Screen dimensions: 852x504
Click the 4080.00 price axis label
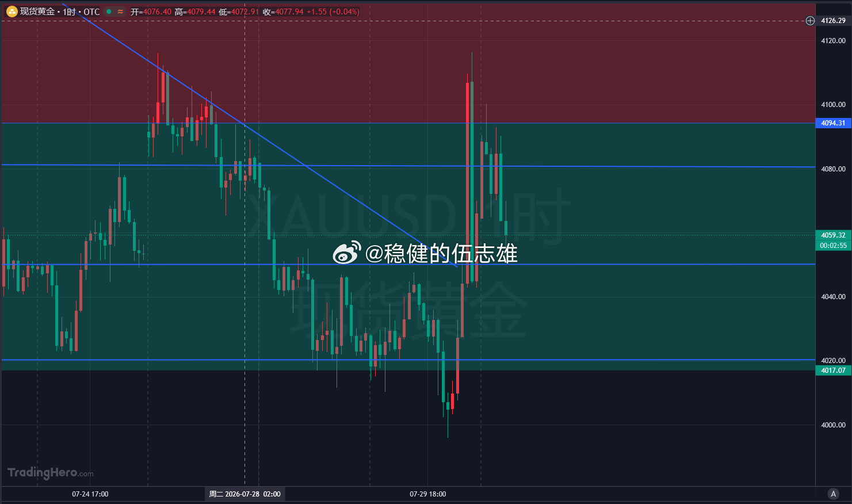833,169
